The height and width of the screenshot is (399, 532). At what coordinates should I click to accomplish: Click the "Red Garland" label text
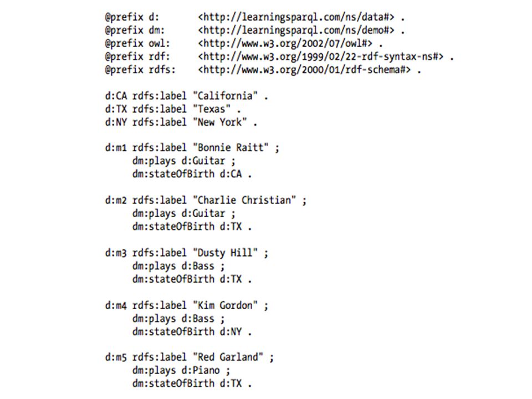pos(228,357)
